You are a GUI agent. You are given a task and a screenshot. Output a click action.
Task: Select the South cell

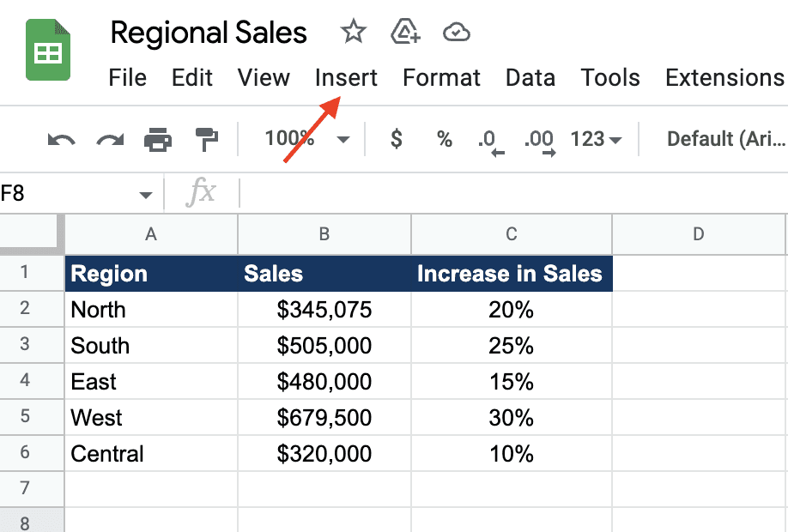151,345
